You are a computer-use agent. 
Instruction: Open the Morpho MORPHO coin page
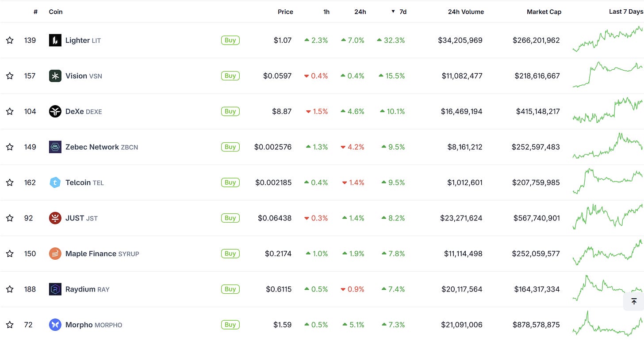pos(94,325)
